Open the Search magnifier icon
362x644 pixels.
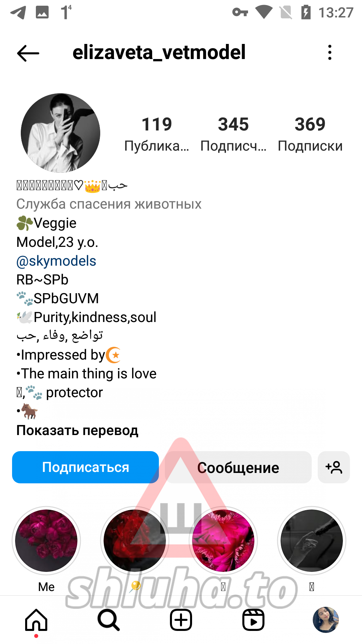click(x=109, y=620)
